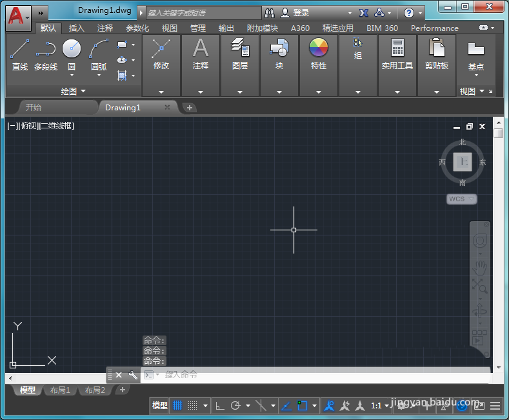The height and width of the screenshot is (420, 509).
Task: Click the Orbit tool on navigation bar
Action: [479, 311]
